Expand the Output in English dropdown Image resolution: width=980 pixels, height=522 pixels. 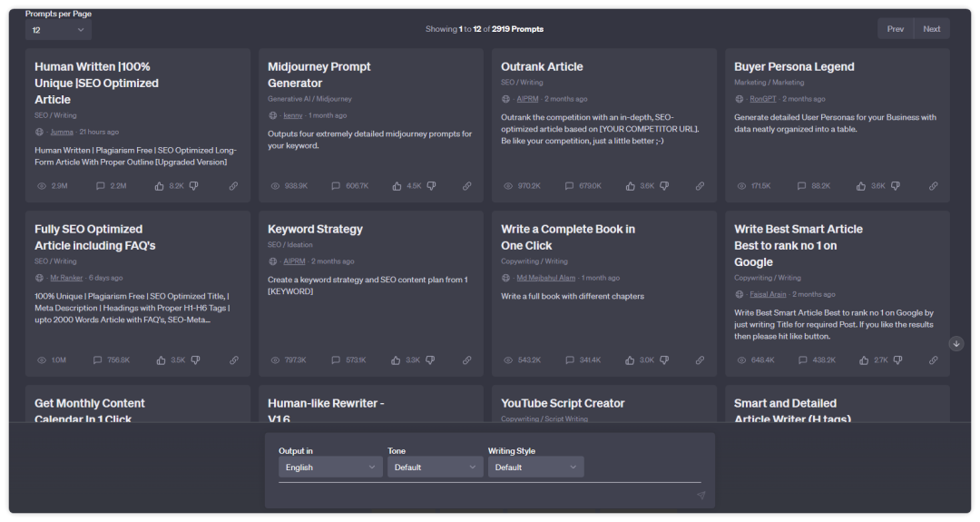[x=330, y=468]
